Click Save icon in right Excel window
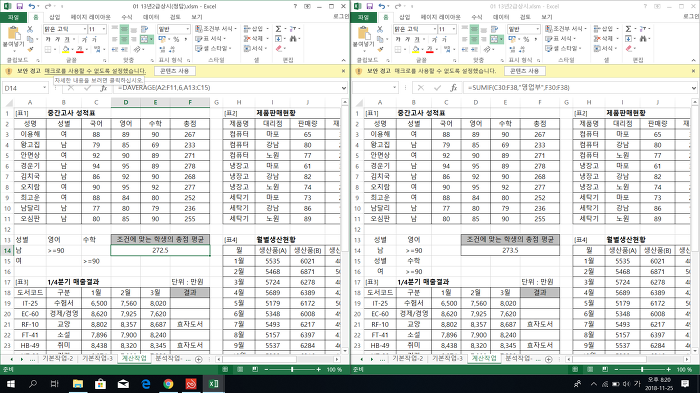 click(x=369, y=6)
